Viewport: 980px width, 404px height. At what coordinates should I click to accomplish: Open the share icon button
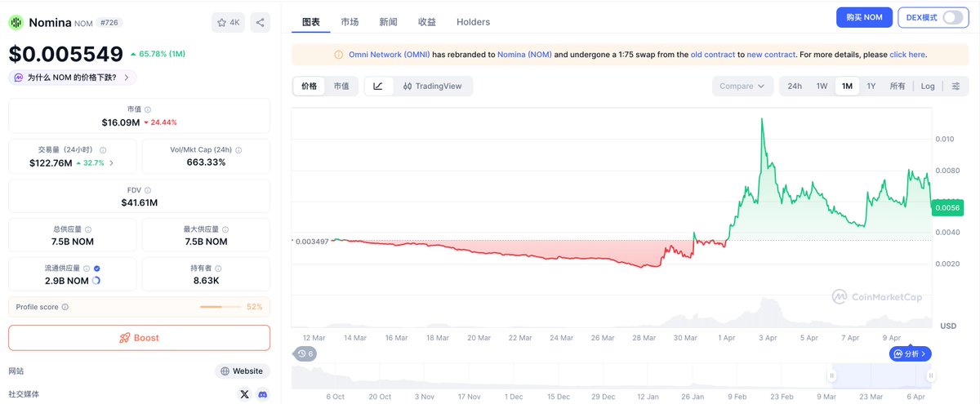[x=260, y=23]
